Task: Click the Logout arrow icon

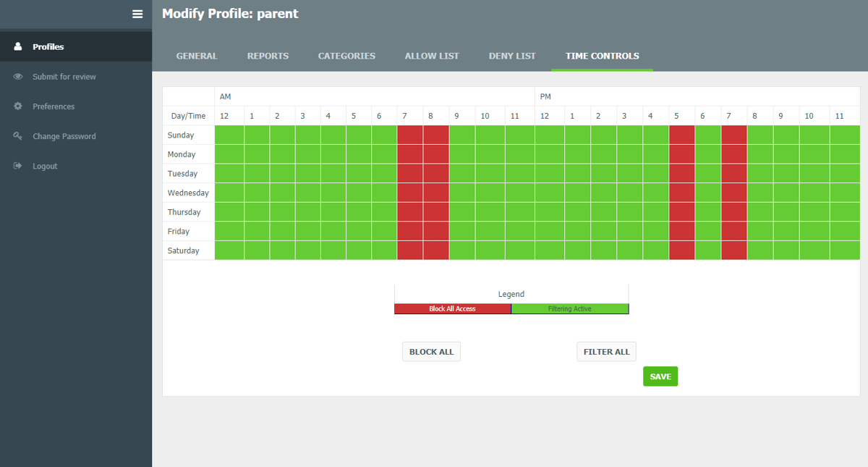Action: 17,165
